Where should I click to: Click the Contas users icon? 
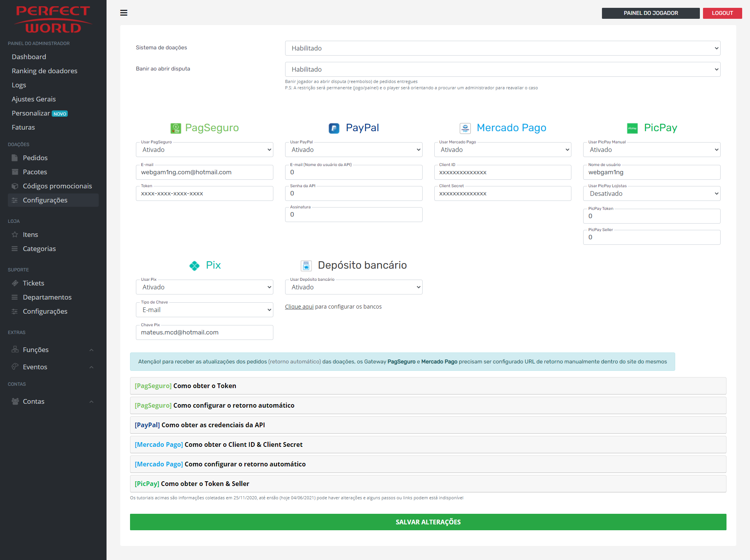coord(15,401)
